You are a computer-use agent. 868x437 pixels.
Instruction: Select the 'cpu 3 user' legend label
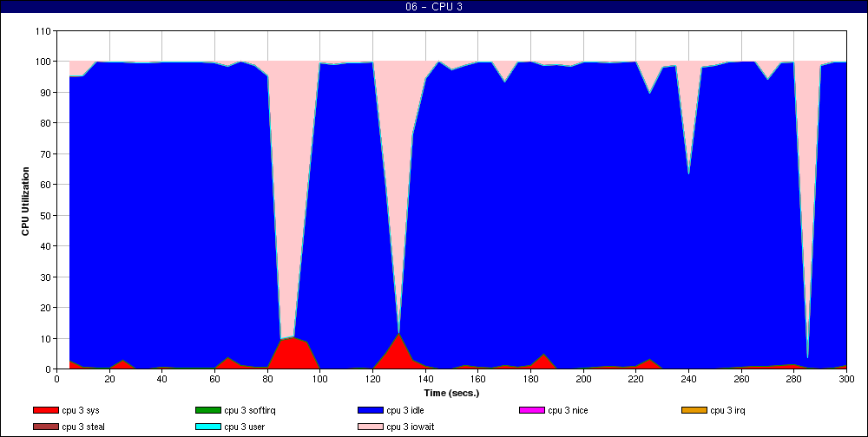coord(245,427)
